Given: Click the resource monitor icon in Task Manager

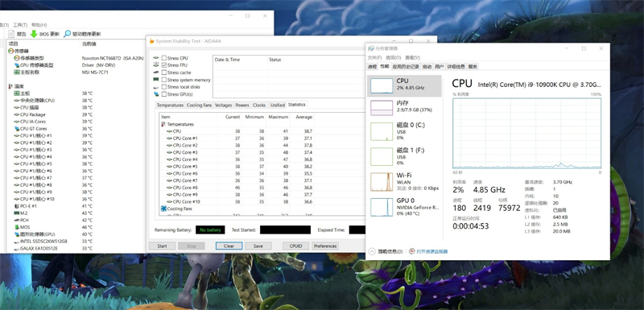Looking at the screenshot, I should pos(412,251).
